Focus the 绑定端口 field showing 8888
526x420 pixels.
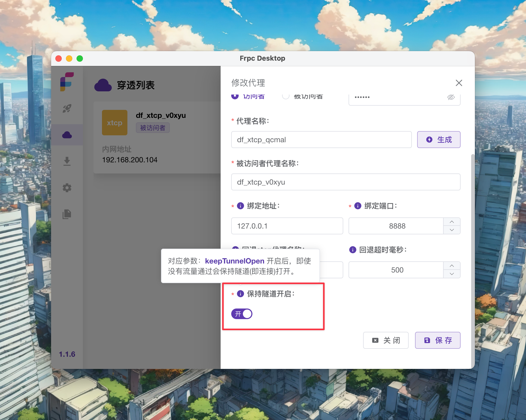tap(396, 226)
